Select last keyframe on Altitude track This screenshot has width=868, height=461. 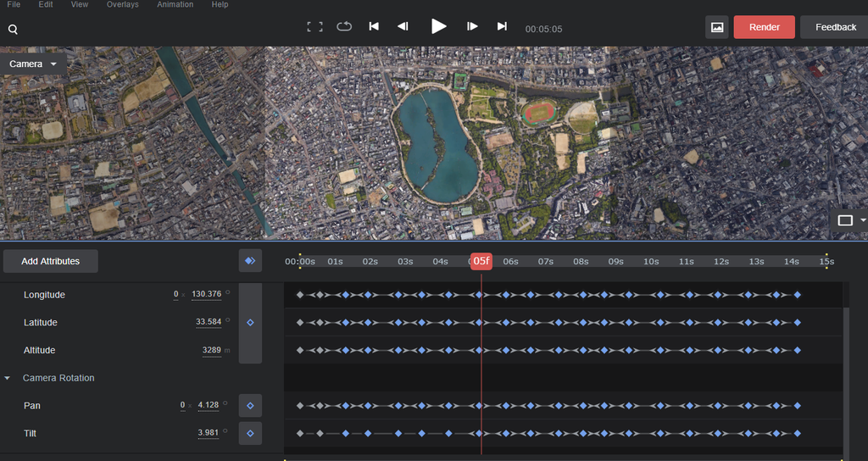point(797,350)
